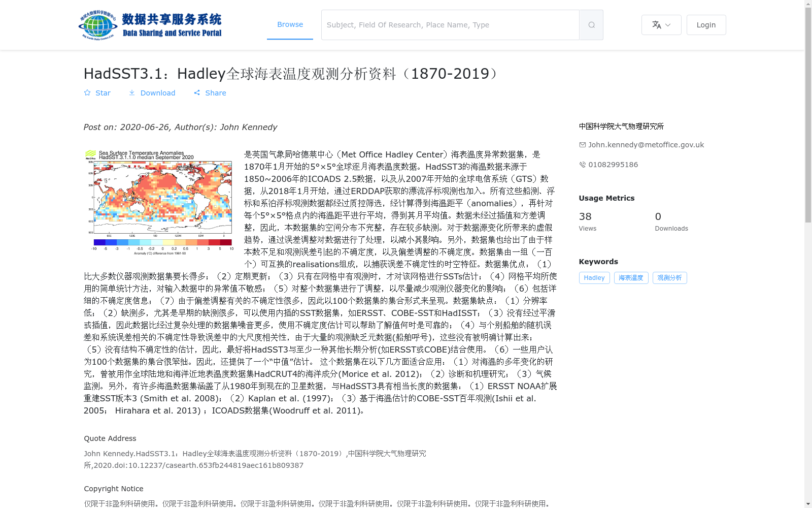Click phone number 01082995186
The height and width of the screenshot is (508, 812).
coord(613,165)
